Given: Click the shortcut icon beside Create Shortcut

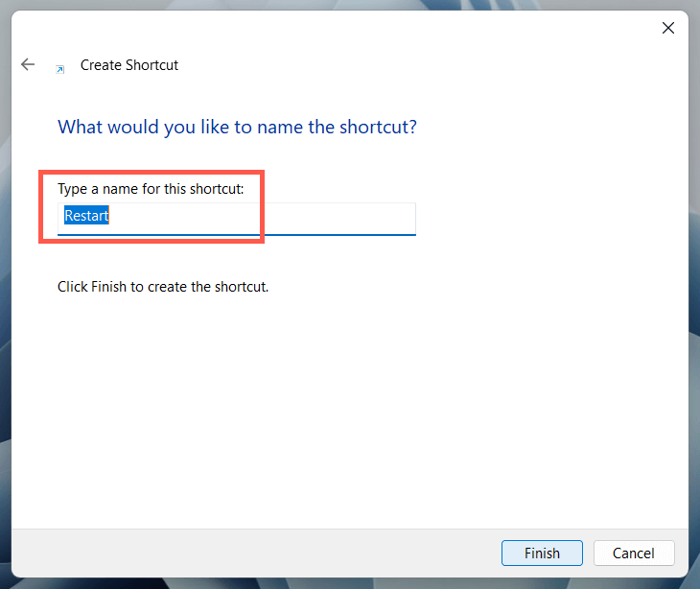Looking at the screenshot, I should click(60, 68).
